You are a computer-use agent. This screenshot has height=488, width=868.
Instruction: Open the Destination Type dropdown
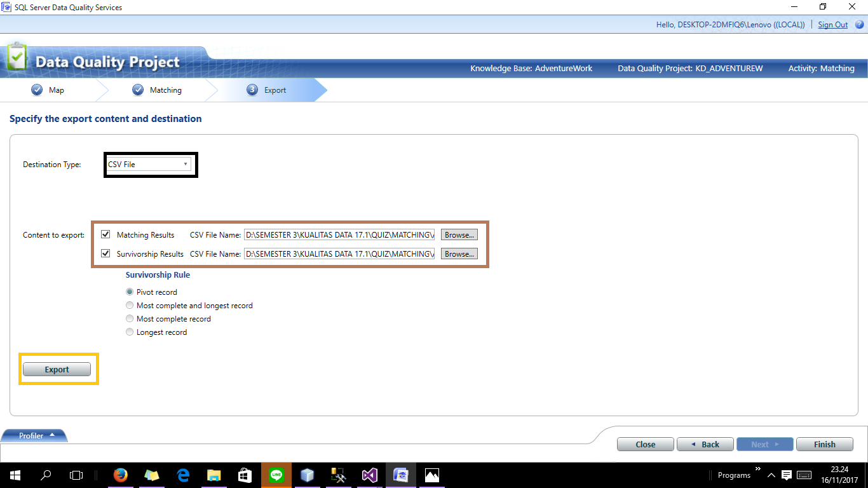[x=148, y=164]
